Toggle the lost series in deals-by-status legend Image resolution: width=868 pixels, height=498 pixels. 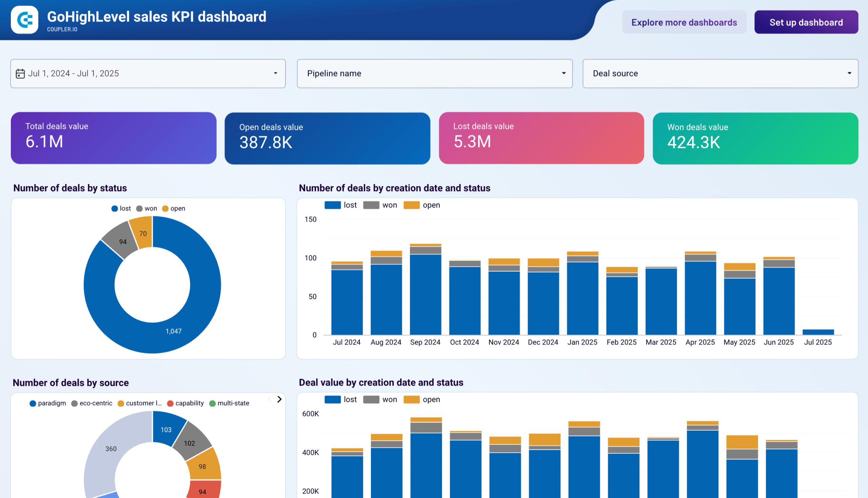(120, 208)
